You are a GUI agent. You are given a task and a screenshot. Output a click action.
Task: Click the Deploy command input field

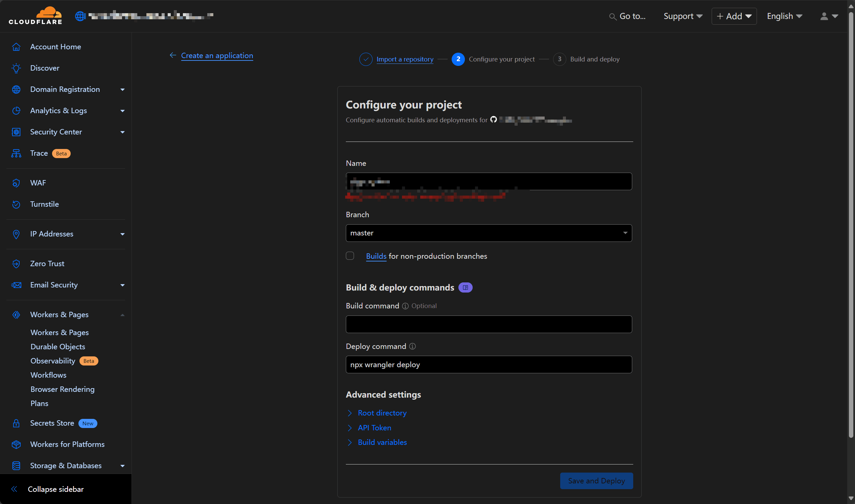pyautogui.click(x=489, y=365)
